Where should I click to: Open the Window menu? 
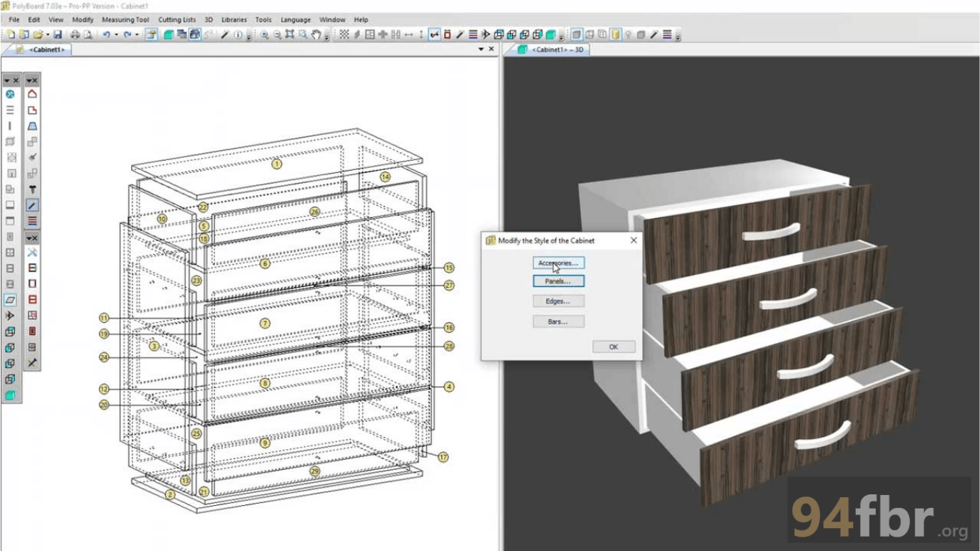tap(332, 19)
